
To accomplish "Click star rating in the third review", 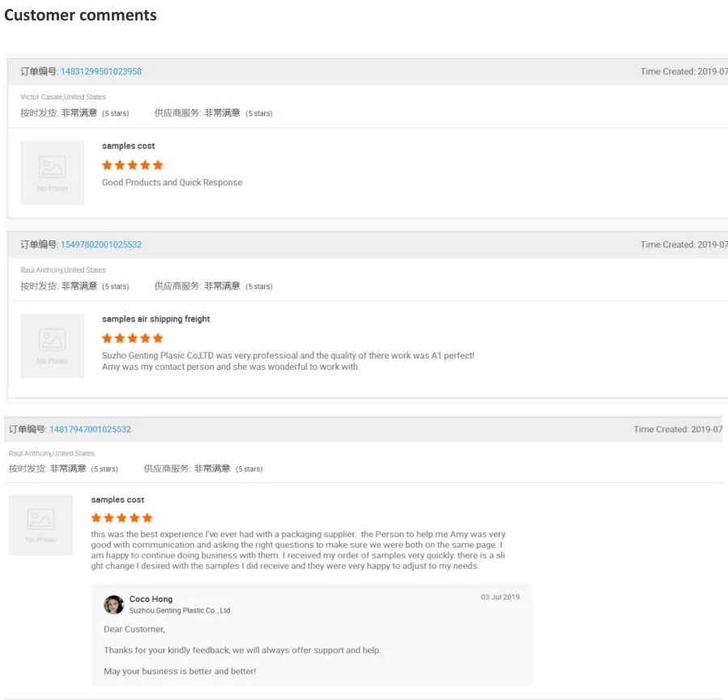I will (x=121, y=518).
